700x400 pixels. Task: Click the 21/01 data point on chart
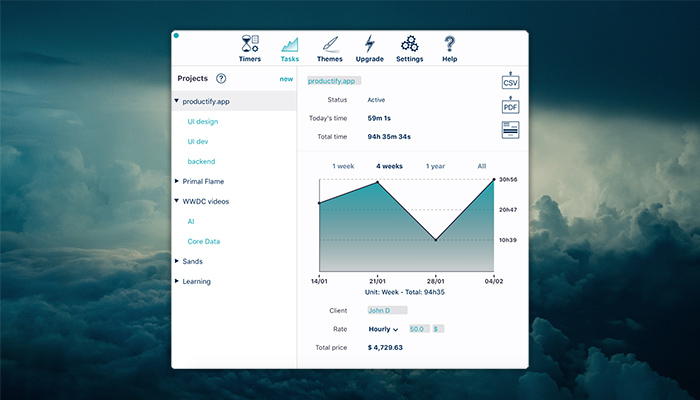pos(378,182)
